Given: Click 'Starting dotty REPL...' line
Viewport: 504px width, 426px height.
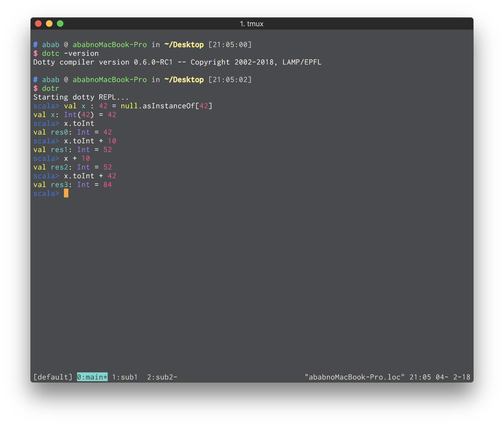Looking at the screenshot, I should pyautogui.click(x=81, y=97).
